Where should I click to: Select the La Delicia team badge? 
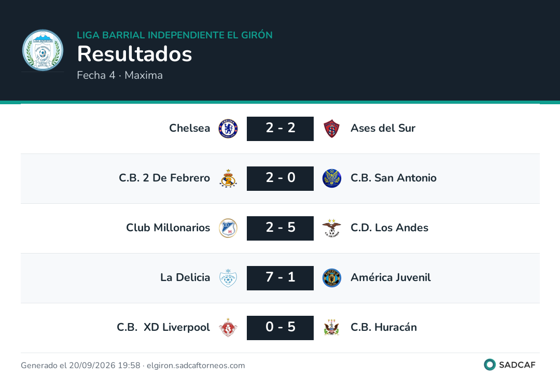pyautogui.click(x=228, y=278)
